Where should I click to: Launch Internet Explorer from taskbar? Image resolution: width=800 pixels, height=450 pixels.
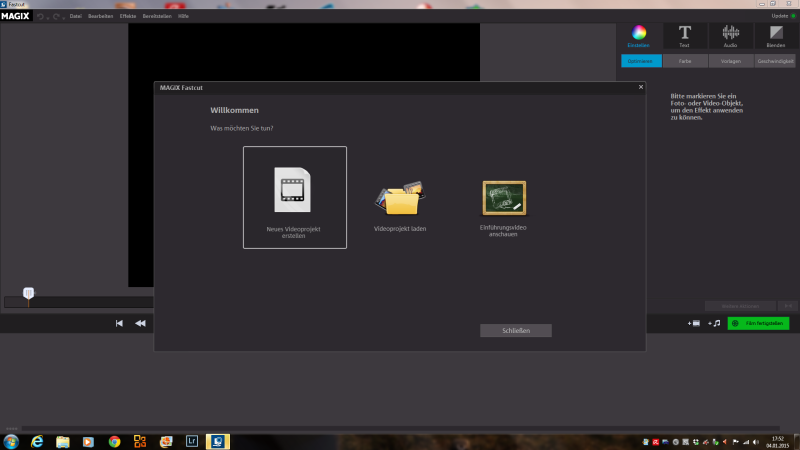coord(37,441)
